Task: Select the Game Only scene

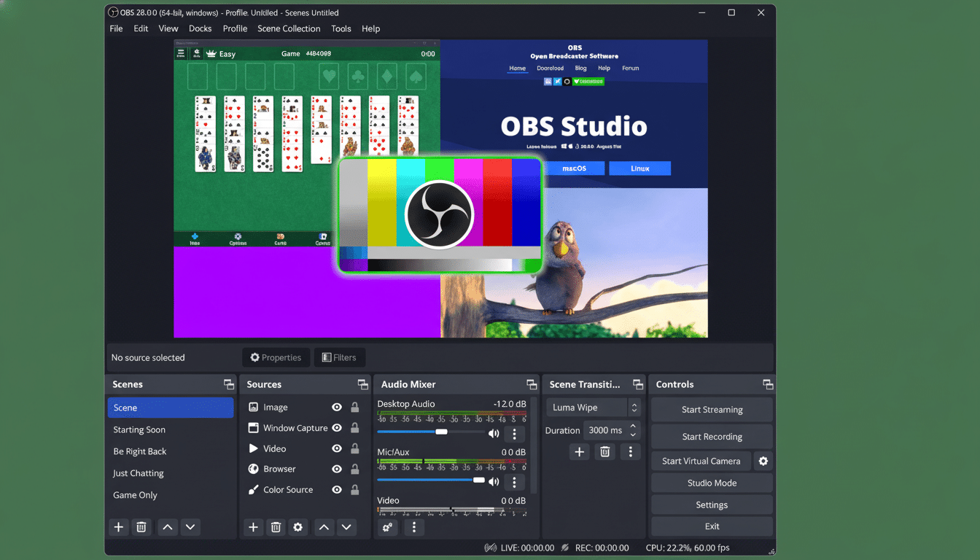Action: [135, 495]
